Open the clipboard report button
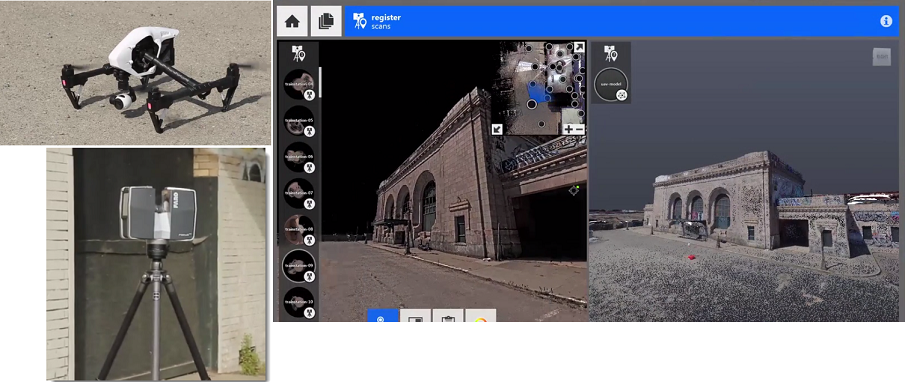Screen dimensions: 905x382 pos(448,316)
